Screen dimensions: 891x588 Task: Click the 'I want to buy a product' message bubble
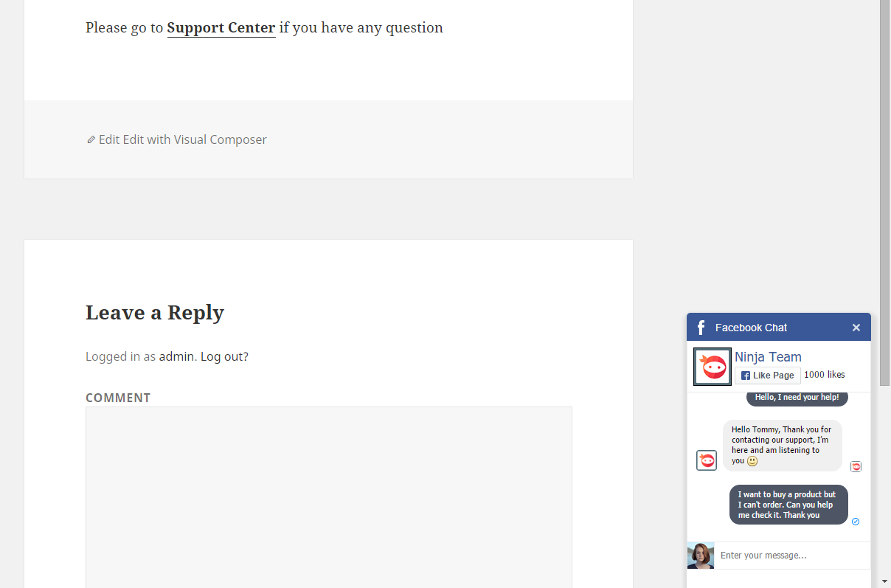[788, 505]
